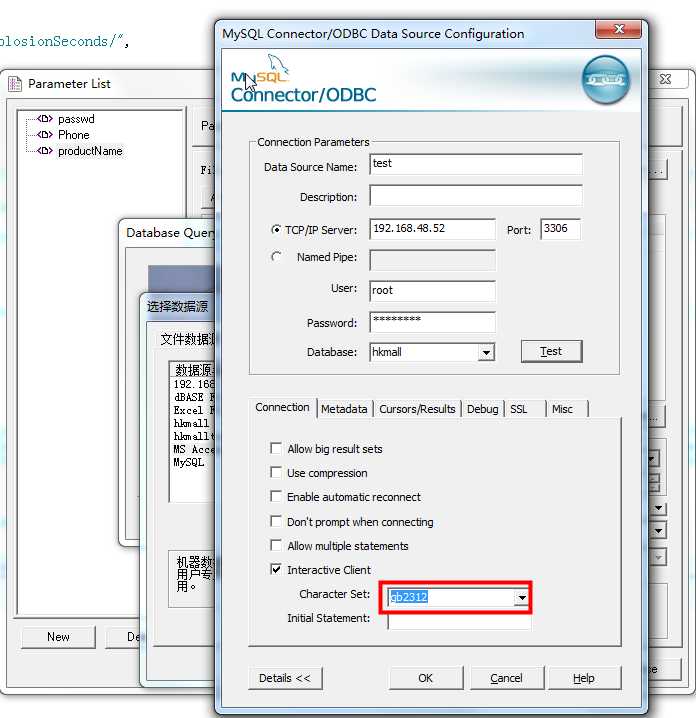Confirm with the OK button
Screen dimensions: 696x718
coord(425,678)
